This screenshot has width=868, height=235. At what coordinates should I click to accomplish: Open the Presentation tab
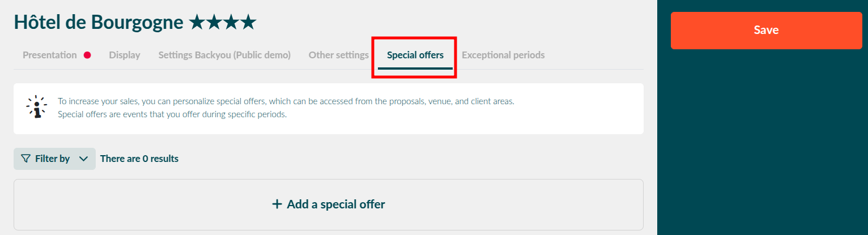pyautogui.click(x=50, y=55)
